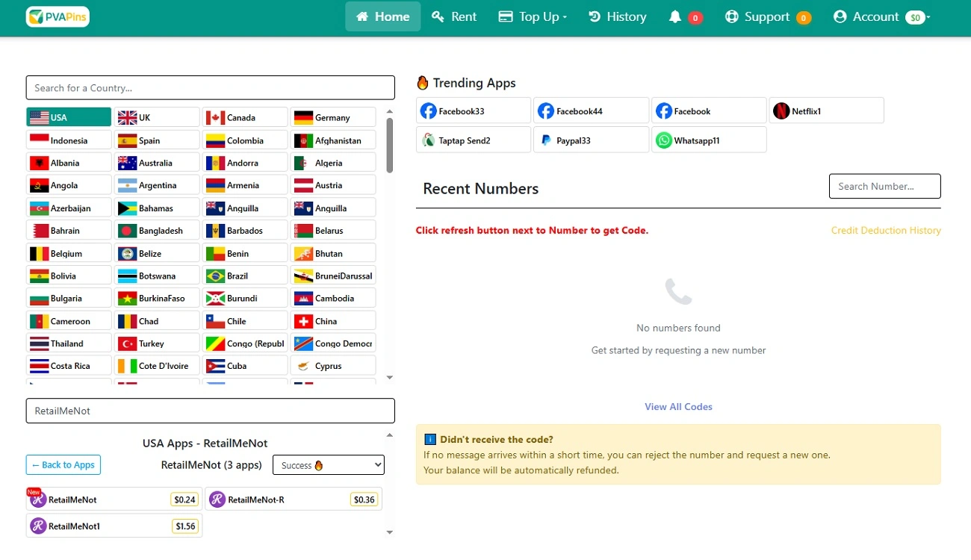This screenshot has width=971, height=560.
Task: Pick Belgium from the countries
Action: click(x=69, y=253)
